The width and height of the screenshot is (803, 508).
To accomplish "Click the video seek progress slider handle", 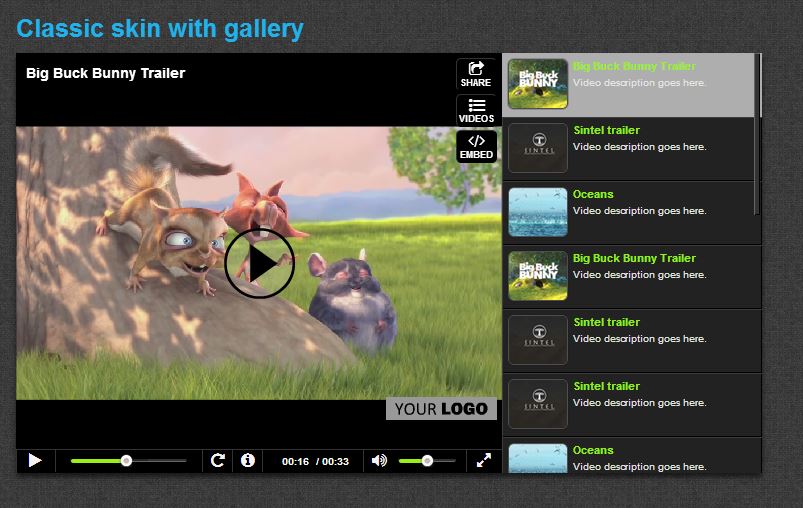I will tap(126, 461).
